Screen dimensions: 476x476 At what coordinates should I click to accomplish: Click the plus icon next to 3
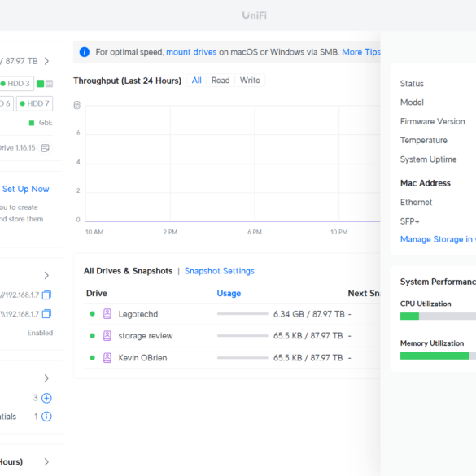[x=46, y=398]
